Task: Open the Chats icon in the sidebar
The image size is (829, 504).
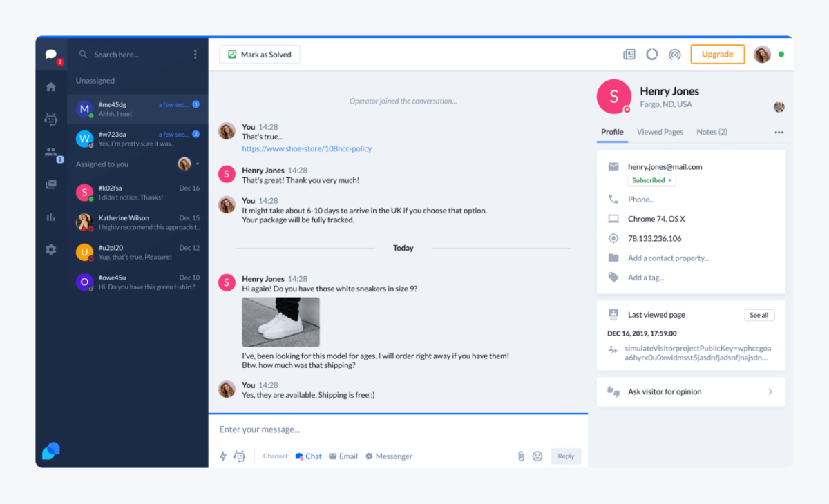Action: [x=51, y=55]
